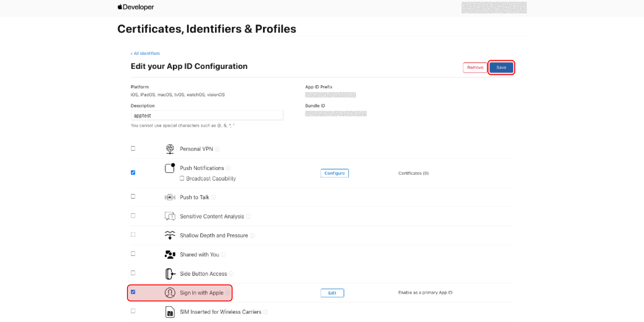This screenshot has width=644, height=322.
Task: Enable the Broadcast Capability checkbox
Action: (182, 178)
